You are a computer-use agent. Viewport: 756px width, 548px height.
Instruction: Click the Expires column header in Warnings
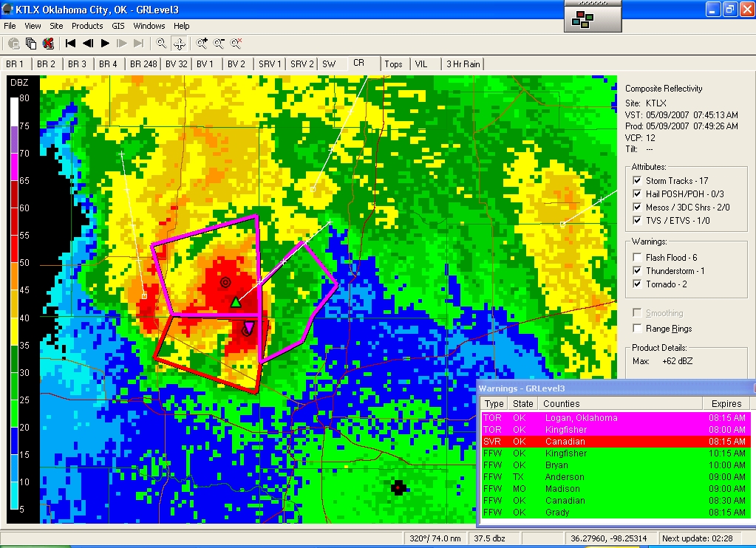click(x=726, y=404)
